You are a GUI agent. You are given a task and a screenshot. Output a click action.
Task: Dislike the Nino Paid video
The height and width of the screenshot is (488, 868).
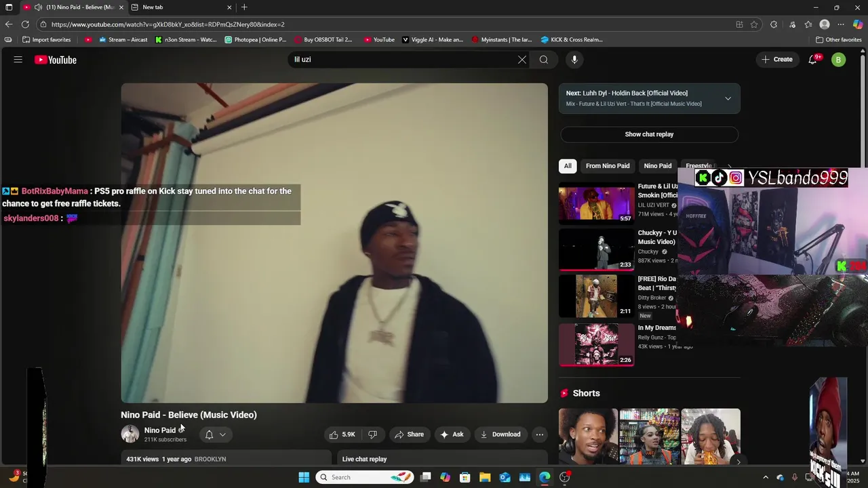[372, 434]
